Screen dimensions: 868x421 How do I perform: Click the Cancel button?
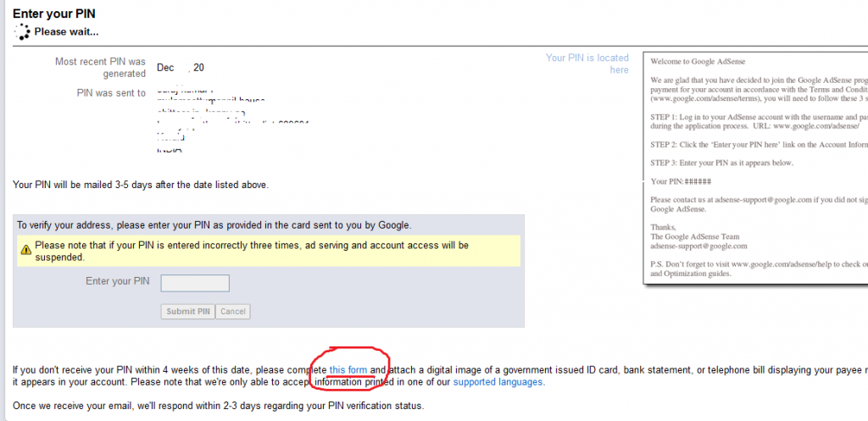(x=232, y=312)
